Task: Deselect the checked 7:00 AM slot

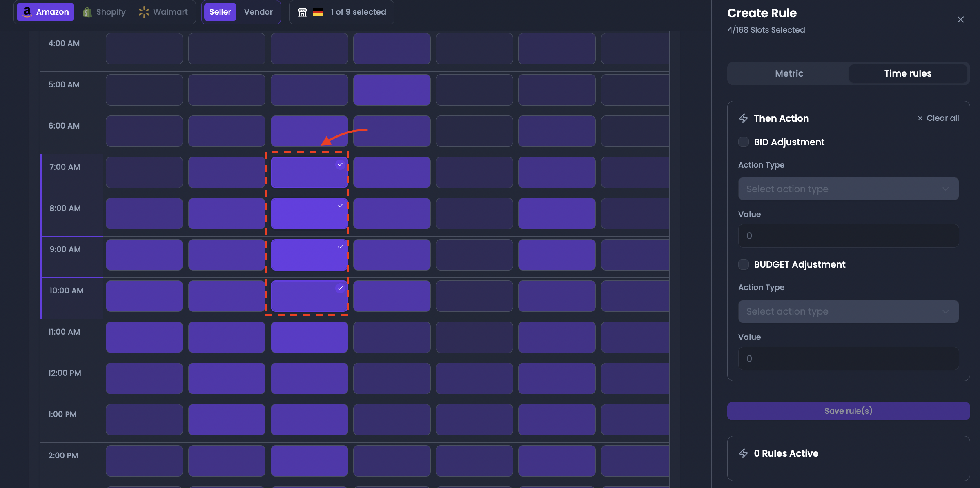Action: 309,172
